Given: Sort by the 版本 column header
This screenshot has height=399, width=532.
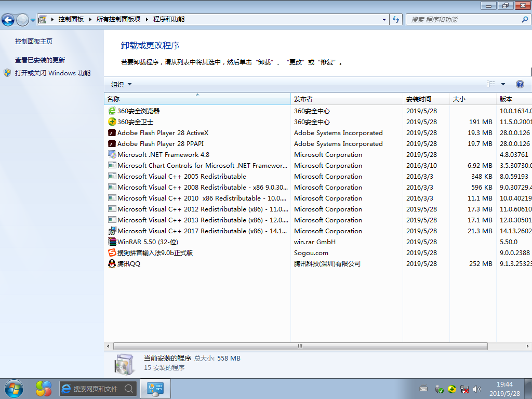Looking at the screenshot, I should point(514,99).
